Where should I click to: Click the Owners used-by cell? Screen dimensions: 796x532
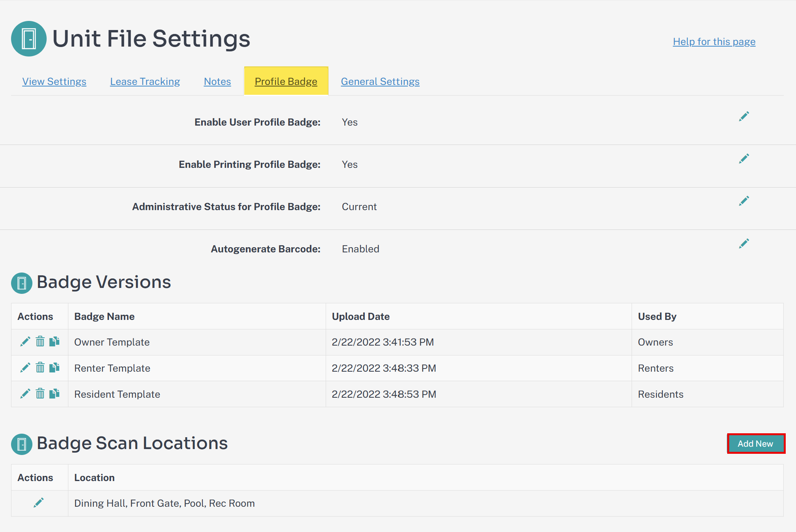pyautogui.click(x=707, y=342)
